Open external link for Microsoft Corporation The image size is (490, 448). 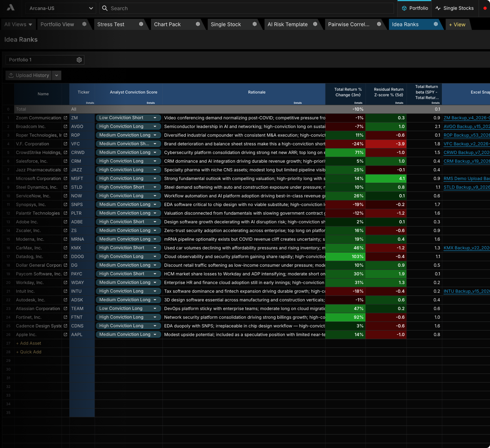[x=65, y=178]
